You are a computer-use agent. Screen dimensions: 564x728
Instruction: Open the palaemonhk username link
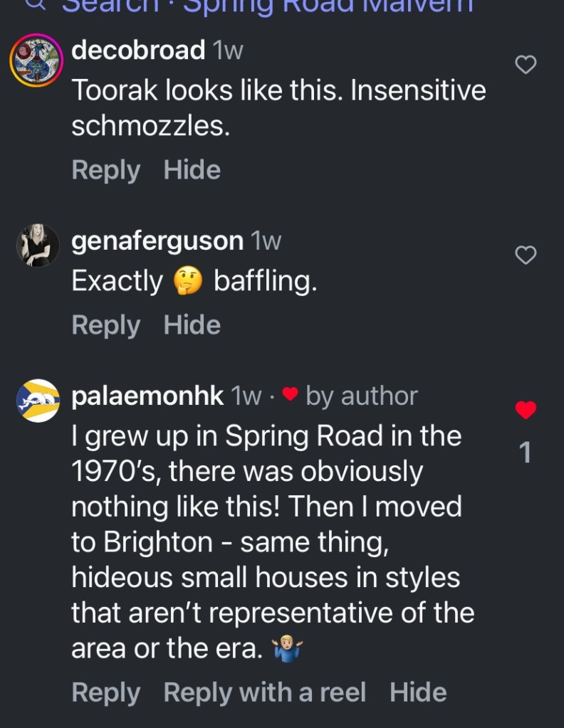(147, 396)
